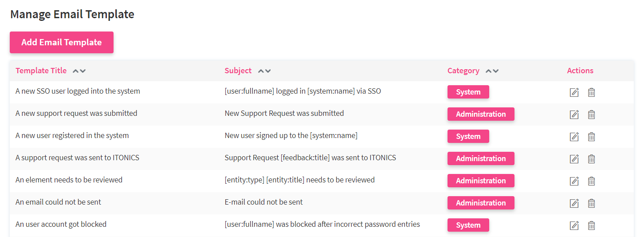Select the Template Title column header
This screenshot has height=237, width=644.
(x=41, y=71)
